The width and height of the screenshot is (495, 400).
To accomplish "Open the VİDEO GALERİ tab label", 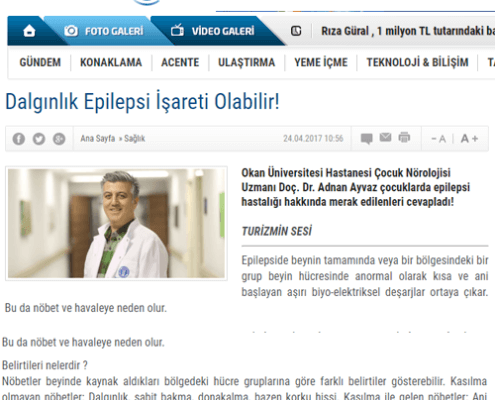I will tap(223, 31).
